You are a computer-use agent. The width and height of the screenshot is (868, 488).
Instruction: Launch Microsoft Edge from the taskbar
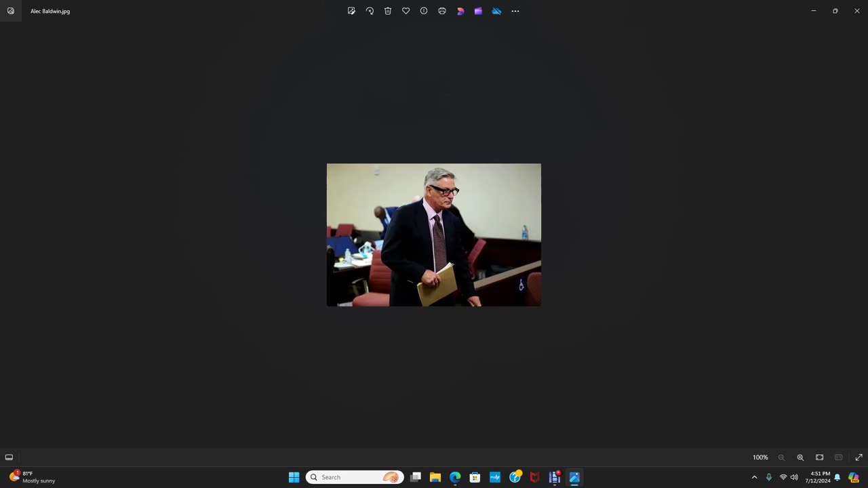[x=455, y=477]
